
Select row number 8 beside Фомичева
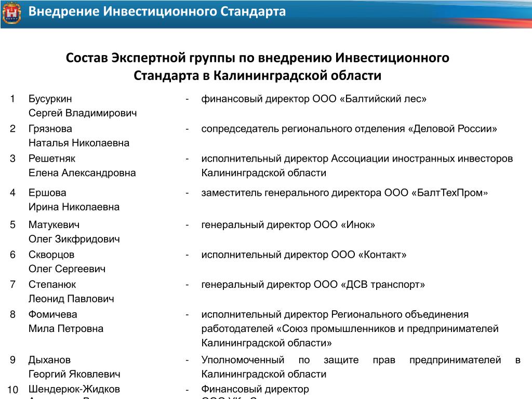click(12, 314)
